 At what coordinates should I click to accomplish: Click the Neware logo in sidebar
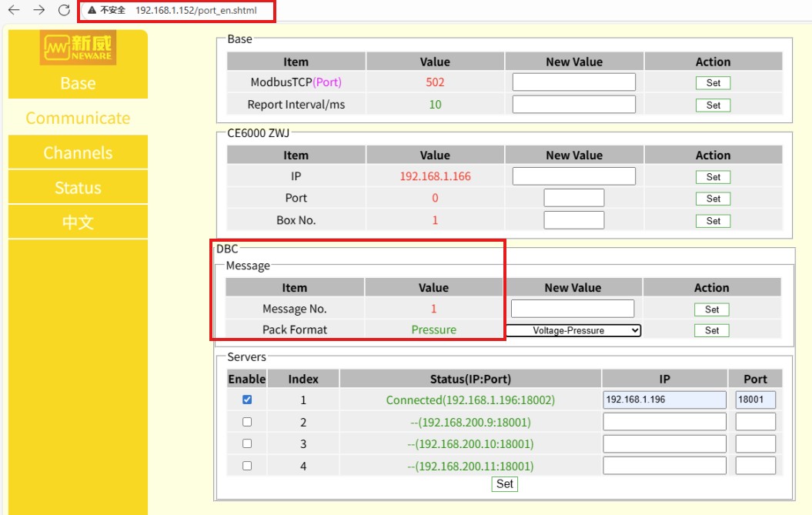(77, 48)
